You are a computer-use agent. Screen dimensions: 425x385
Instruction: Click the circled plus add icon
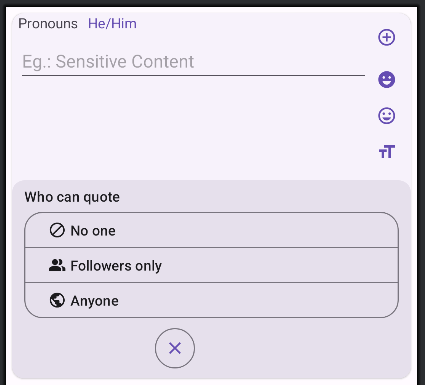tap(386, 37)
